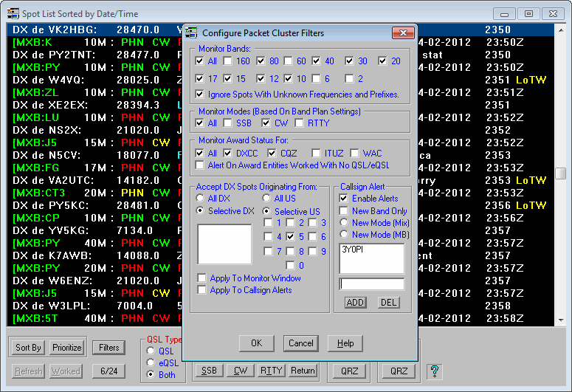The image size is (572, 392).
Task: Click the spot list vertical scrollbar thumb
Action: coord(561,173)
